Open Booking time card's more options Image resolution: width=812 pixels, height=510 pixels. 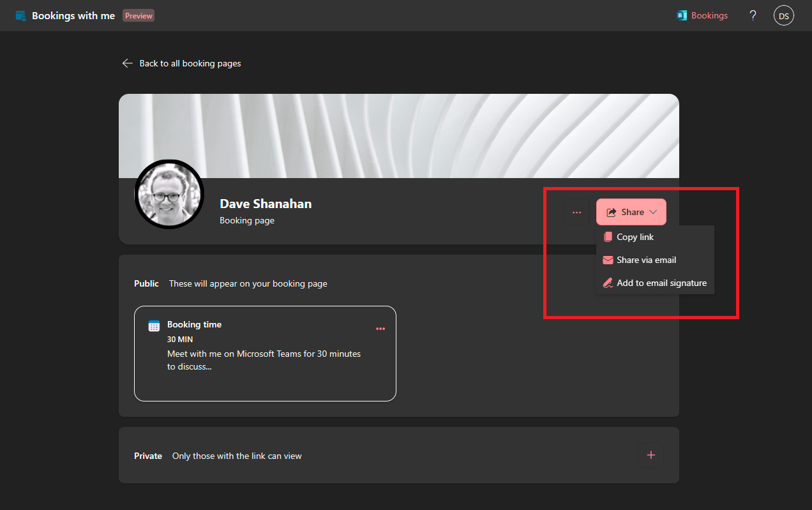click(380, 329)
